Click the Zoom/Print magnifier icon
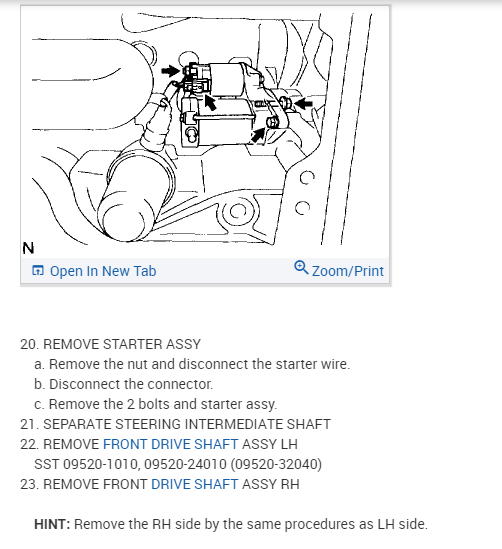 point(301,268)
